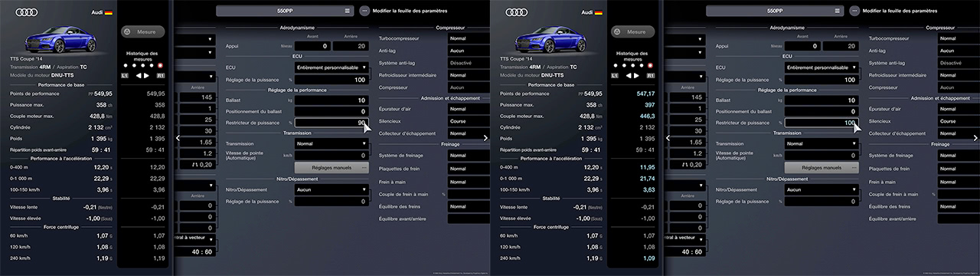The width and height of the screenshot is (980, 276).
Task: Click the German flag icon on right screen
Action: [x=599, y=13]
